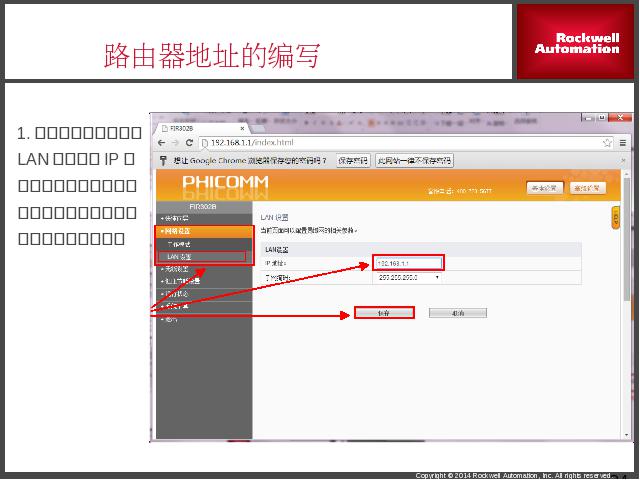The height and width of the screenshot is (480, 640).
Task: Click the FIR302B model label above sidebar
Action: pos(203,207)
